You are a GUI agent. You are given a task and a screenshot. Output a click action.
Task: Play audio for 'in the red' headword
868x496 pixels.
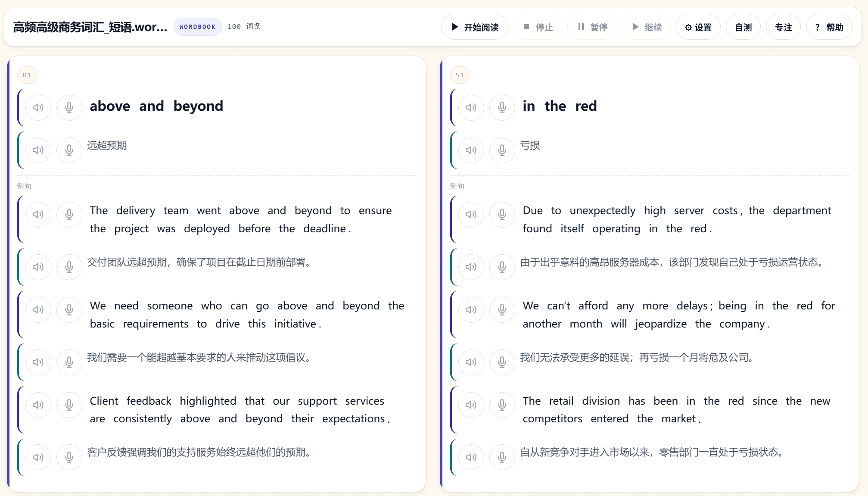[471, 108]
